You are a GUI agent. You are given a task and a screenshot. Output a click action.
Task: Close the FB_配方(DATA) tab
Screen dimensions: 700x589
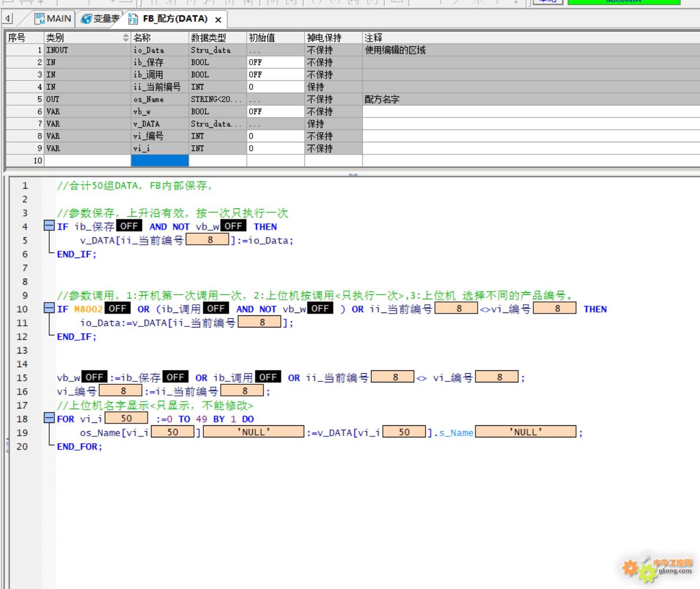pos(218,20)
